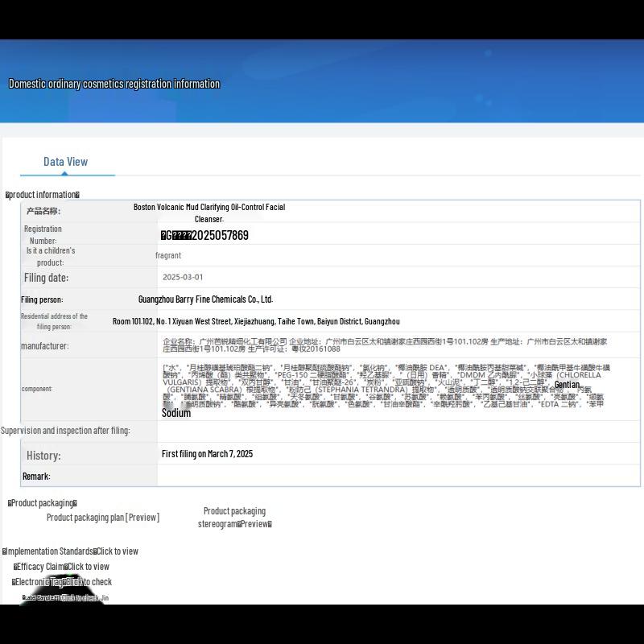The width and height of the screenshot is (644, 644).
Task: Click the 'Filing date:' row label
Action: coord(47,278)
